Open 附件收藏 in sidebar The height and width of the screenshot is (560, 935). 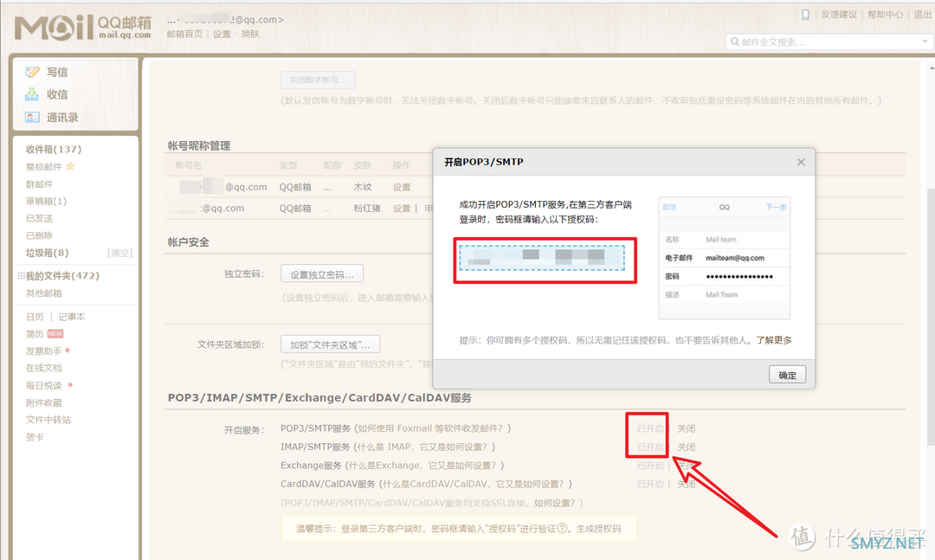(x=43, y=402)
